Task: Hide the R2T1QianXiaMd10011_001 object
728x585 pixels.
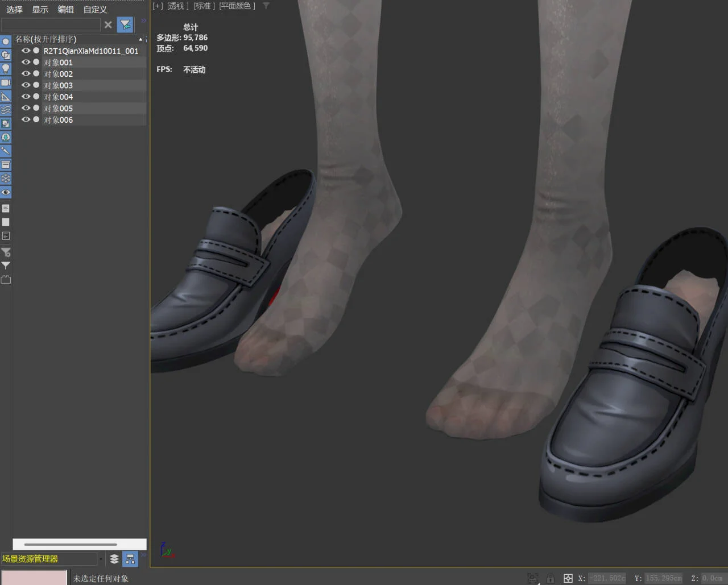Action: (x=26, y=51)
